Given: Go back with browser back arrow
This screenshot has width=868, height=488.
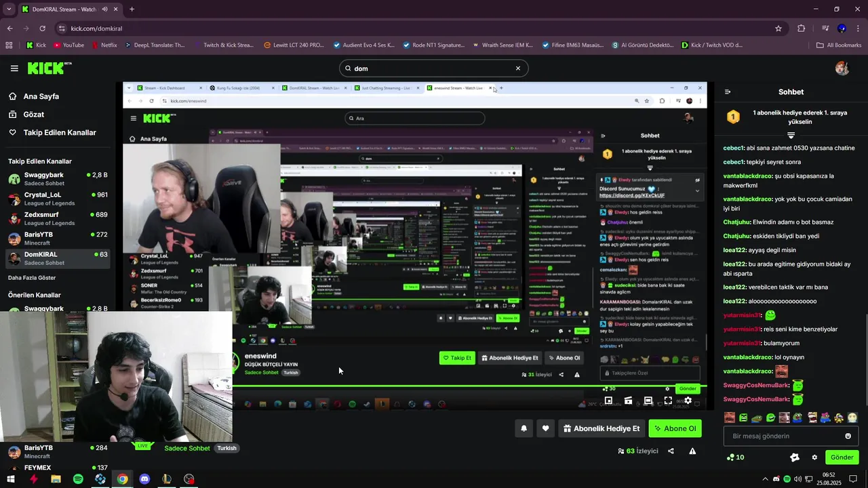Looking at the screenshot, I should coord(9,28).
